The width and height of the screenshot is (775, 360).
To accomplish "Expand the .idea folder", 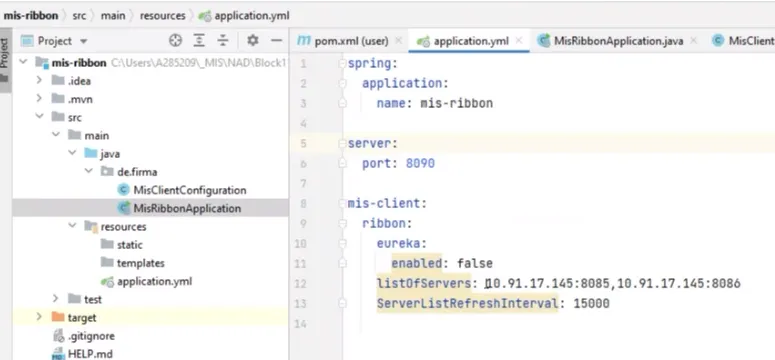I will pos(39,81).
